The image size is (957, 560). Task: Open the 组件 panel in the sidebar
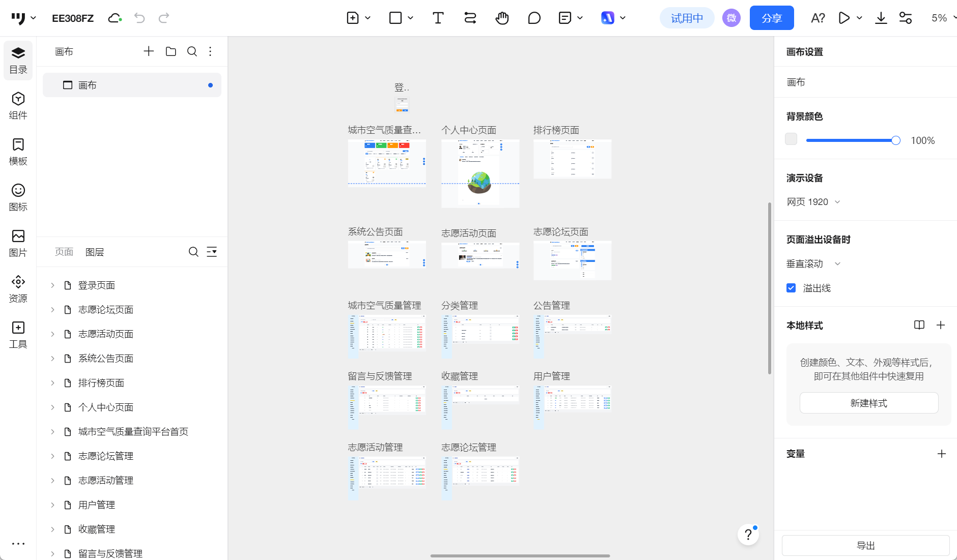[x=18, y=105]
